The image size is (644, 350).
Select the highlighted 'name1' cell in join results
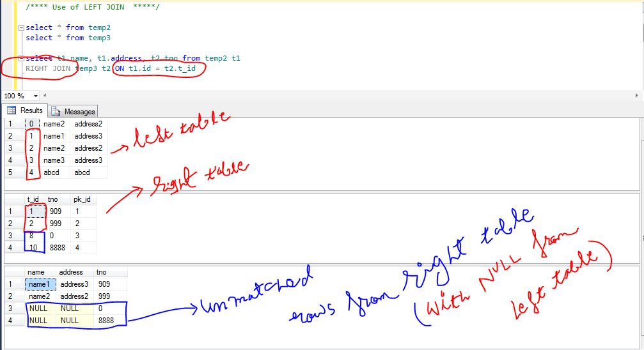point(40,284)
